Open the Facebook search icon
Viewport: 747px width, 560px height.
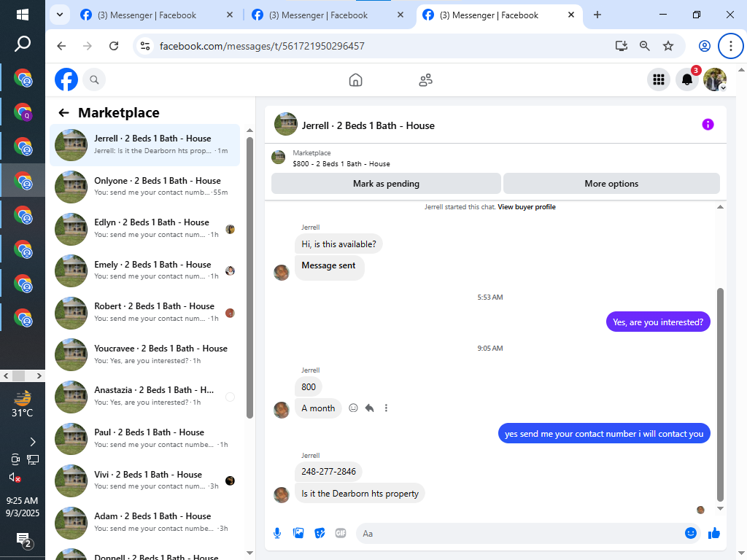(94, 79)
